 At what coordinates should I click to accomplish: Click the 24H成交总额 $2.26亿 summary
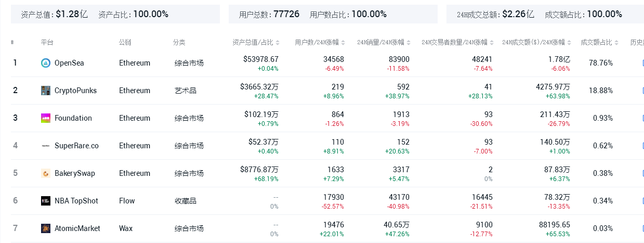tap(495, 15)
